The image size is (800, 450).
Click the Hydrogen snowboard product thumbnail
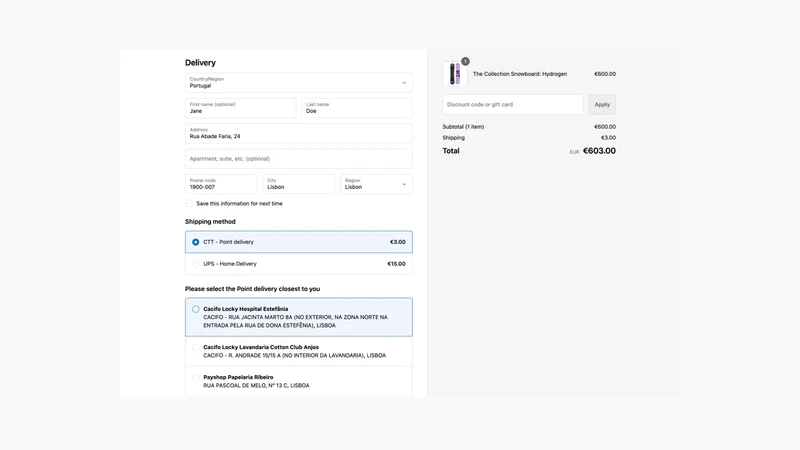pos(455,74)
